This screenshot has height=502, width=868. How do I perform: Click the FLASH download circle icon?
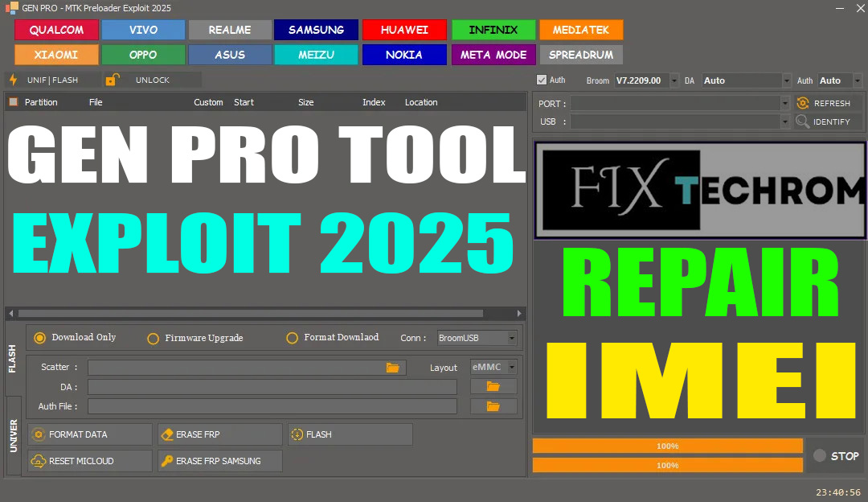(297, 434)
